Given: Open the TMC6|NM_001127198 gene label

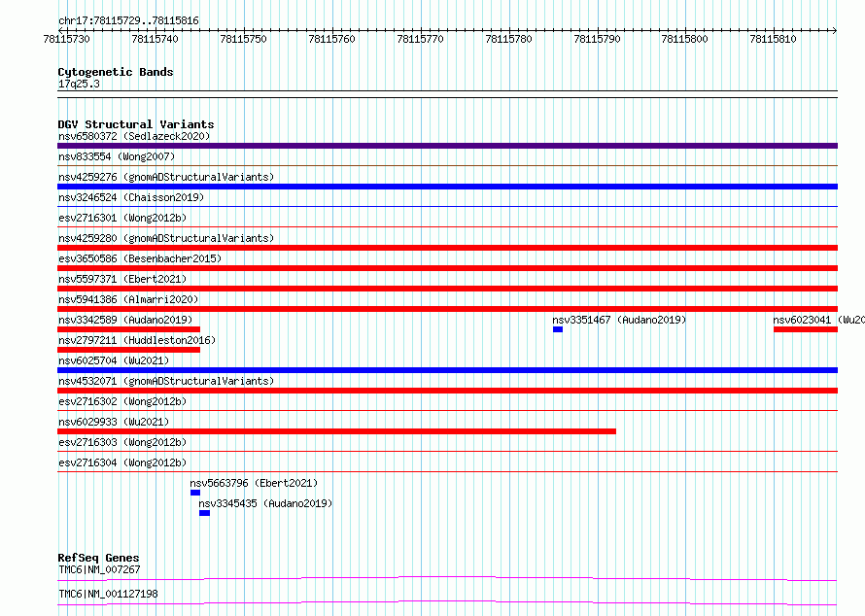Looking at the screenshot, I should point(108,594).
